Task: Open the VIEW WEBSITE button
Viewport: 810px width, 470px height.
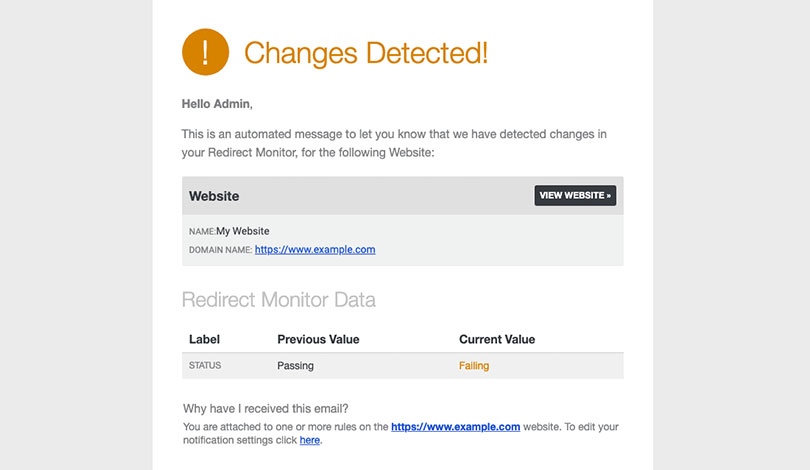Action: coord(575,195)
